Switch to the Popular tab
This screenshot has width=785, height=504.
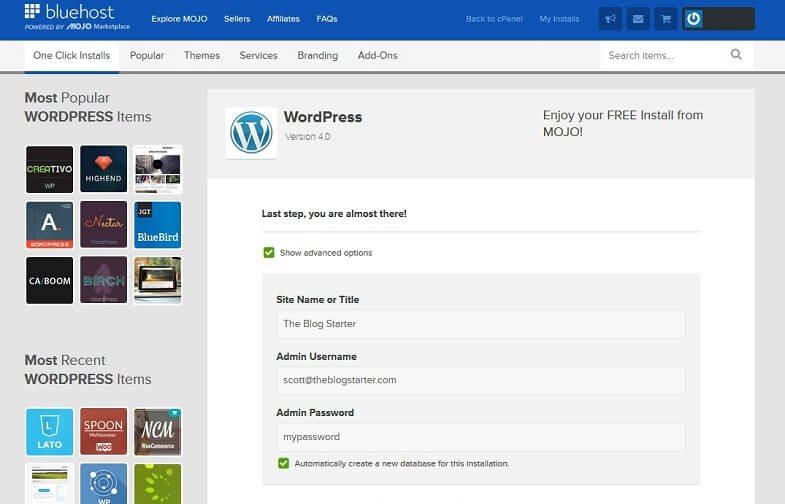[x=147, y=56]
